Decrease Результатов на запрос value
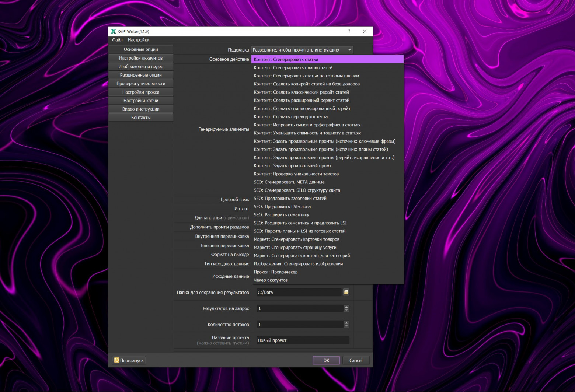Viewport: 575px width, 392px height. (x=346, y=310)
